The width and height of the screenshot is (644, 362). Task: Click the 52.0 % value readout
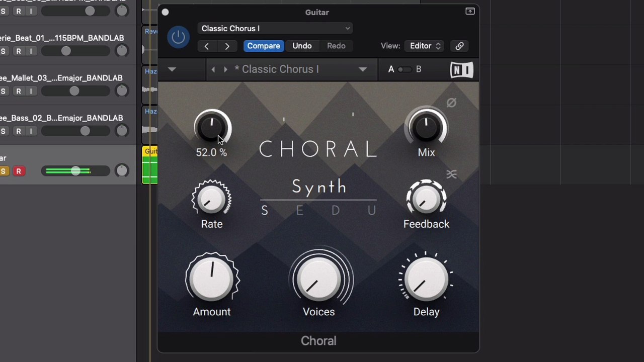[x=211, y=152]
